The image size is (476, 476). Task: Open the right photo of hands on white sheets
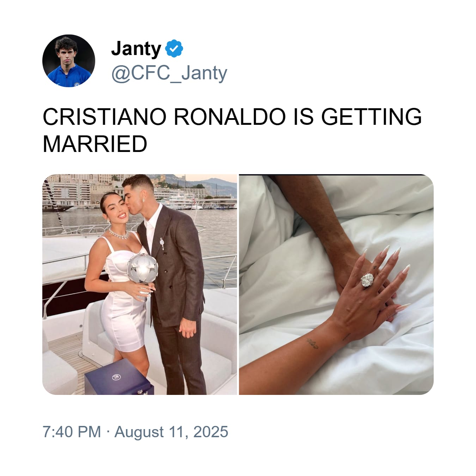click(x=336, y=284)
